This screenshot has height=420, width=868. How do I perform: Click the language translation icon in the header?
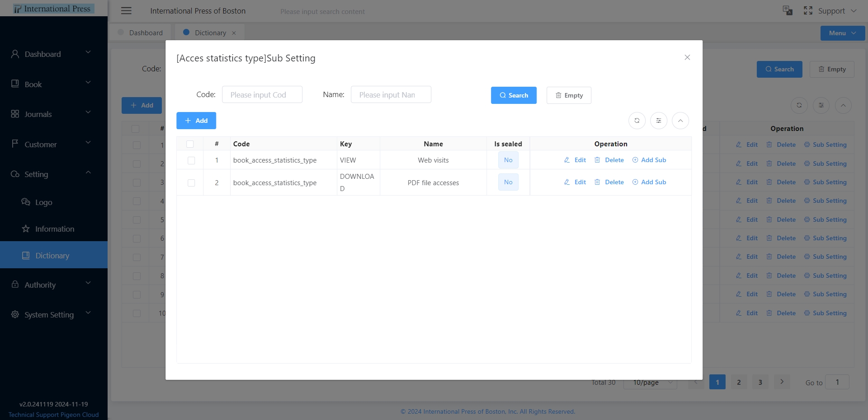[x=787, y=11]
